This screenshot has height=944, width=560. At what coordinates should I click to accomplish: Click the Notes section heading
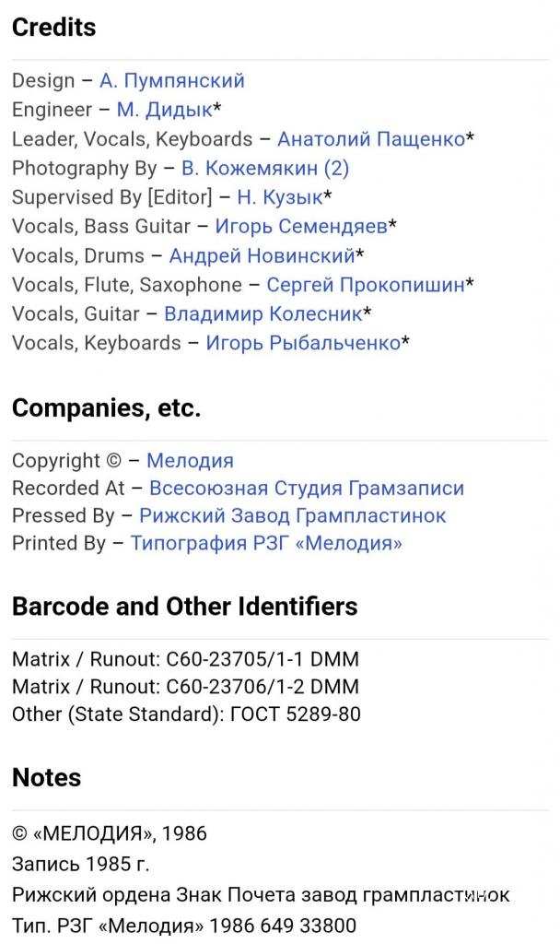pyautogui.click(x=46, y=777)
